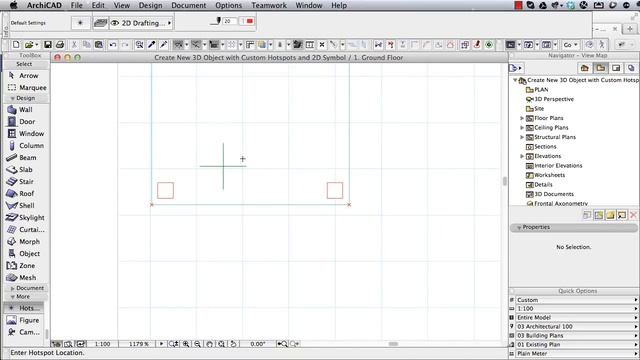The width and height of the screenshot is (640, 360).
Task: Open the Teamwork menu
Action: click(269, 5)
